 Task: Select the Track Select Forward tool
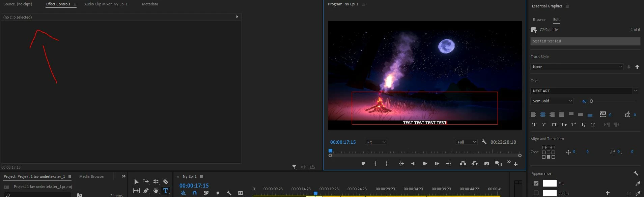(146, 182)
